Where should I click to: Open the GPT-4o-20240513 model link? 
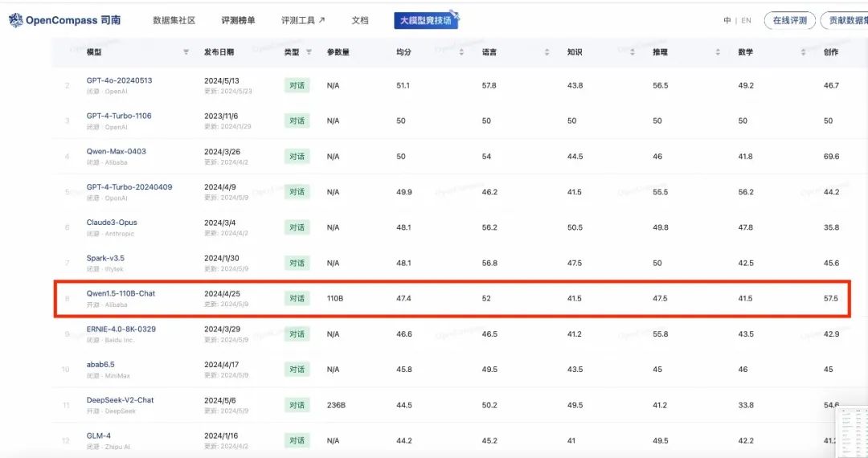click(119, 80)
